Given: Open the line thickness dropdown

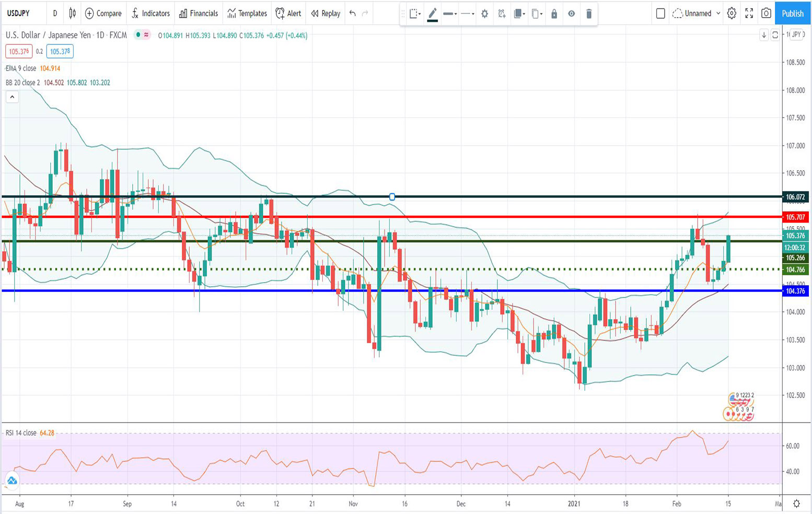Looking at the screenshot, I should point(449,14).
